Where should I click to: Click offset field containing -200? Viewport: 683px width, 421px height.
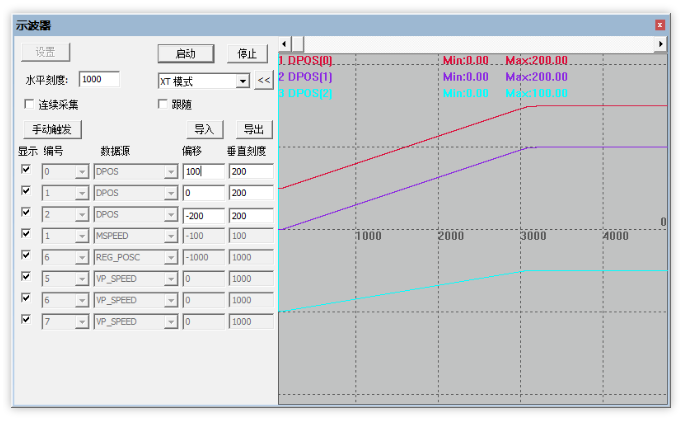(203, 216)
